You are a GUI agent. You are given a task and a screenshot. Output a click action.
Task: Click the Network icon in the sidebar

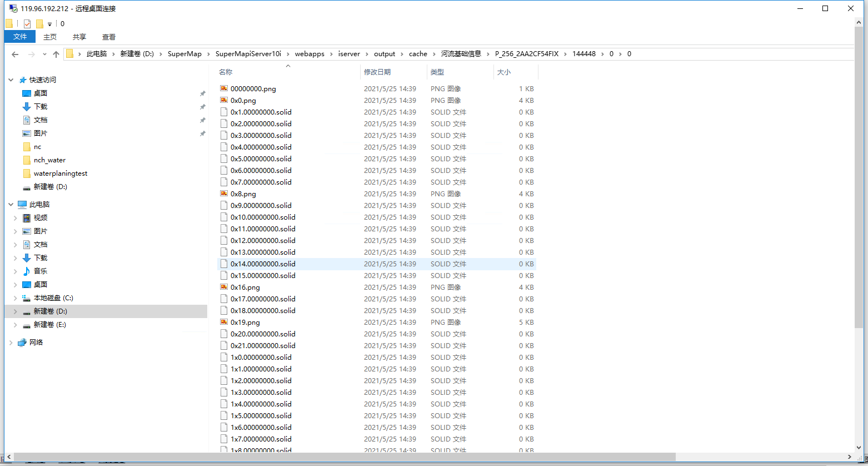point(22,343)
